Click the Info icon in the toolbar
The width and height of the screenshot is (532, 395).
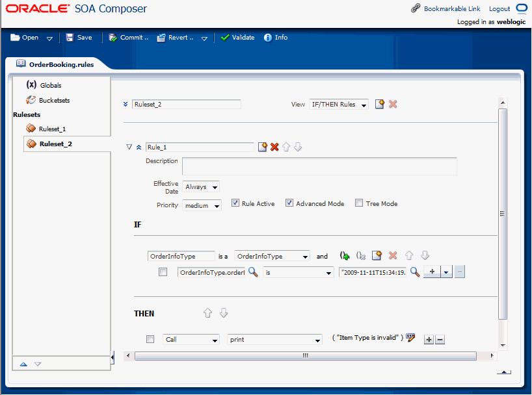pyautogui.click(x=275, y=38)
